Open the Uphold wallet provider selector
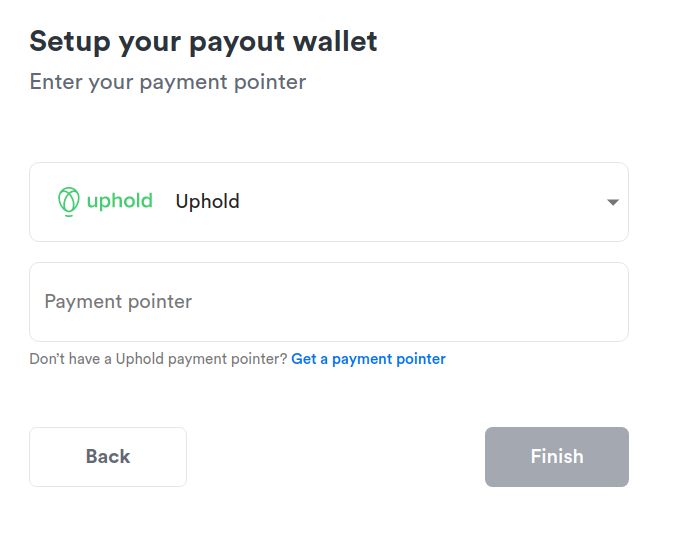682x538 pixels. 328,202
